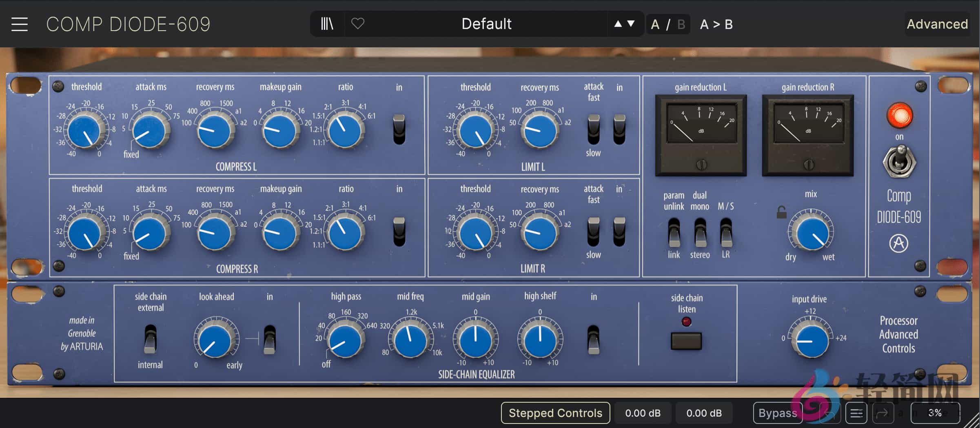Select the previous preset with up arrow
The width and height of the screenshot is (980, 428).
coord(618,24)
